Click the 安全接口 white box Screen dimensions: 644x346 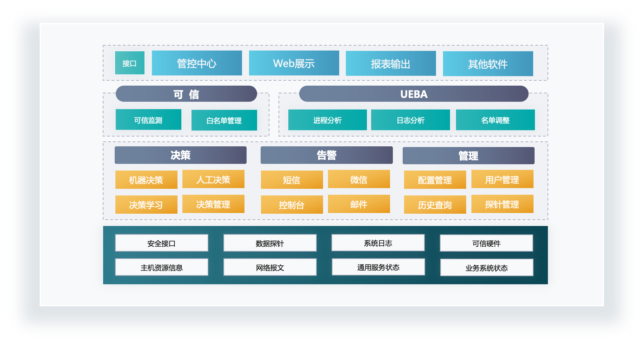pyautogui.click(x=161, y=243)
